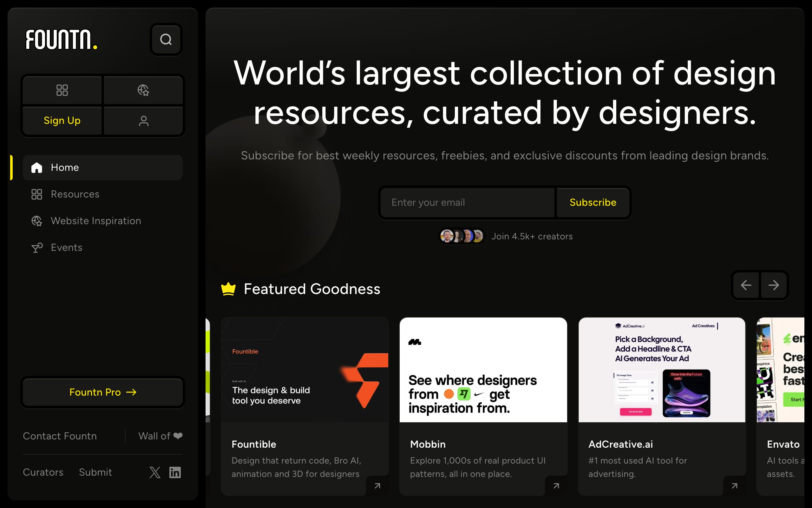
Task: Open the Submit link
Action: pos(95,472)
